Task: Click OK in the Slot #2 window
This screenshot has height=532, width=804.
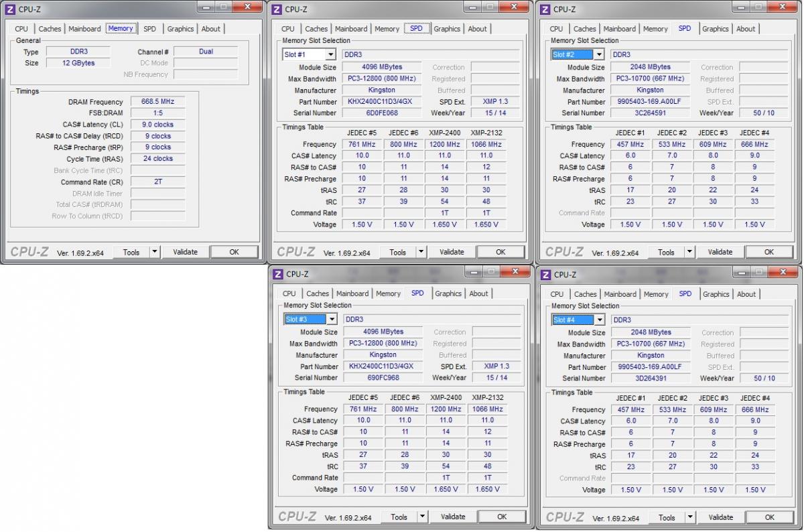Action: pyautogui.click(x=768, y=252)
